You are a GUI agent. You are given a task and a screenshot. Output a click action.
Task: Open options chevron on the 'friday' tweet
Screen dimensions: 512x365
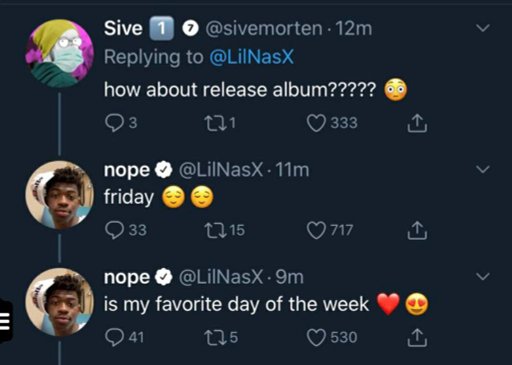tap(483, 169)
